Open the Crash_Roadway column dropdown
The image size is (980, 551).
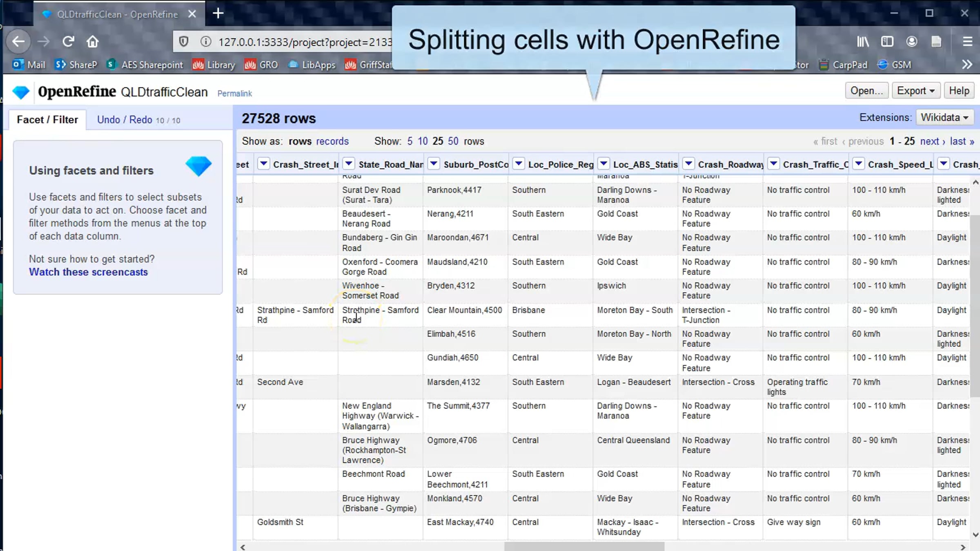pyautogui.click(x=688, y=164)
